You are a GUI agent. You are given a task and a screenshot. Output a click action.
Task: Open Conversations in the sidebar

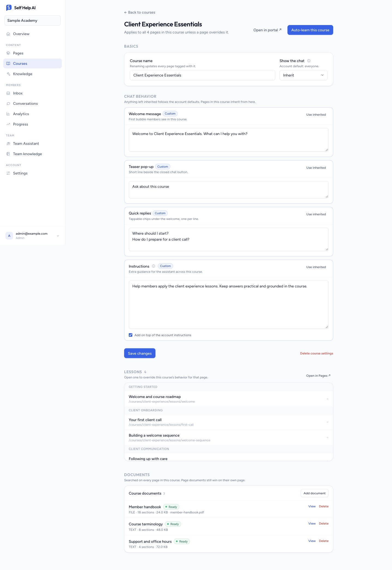tap(32, 104)
